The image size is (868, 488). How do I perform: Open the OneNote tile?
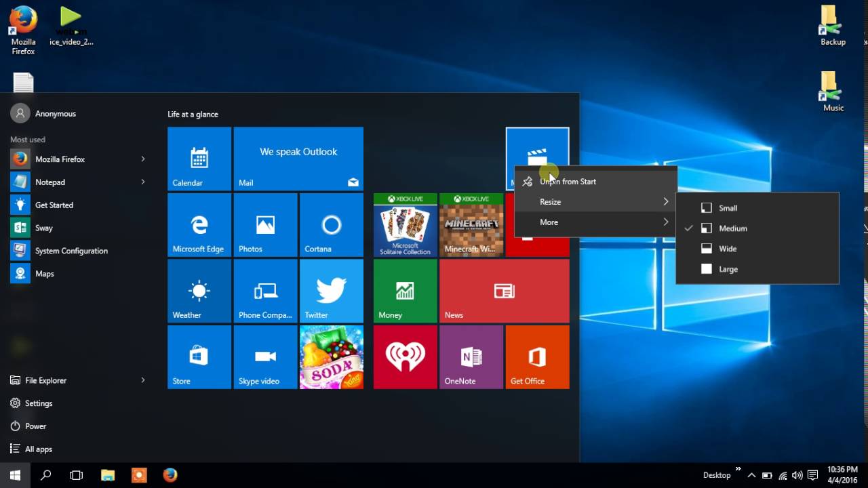(471, 357)
